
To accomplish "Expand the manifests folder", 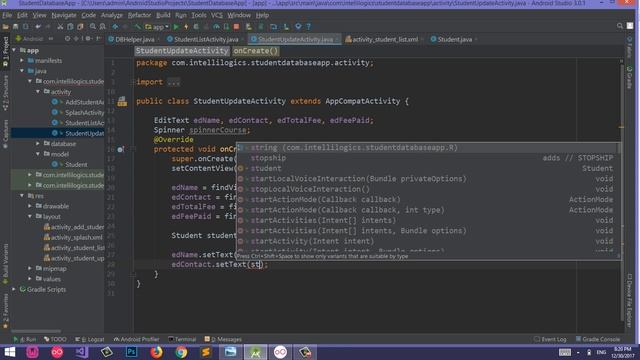I will (x=22, y=61).
